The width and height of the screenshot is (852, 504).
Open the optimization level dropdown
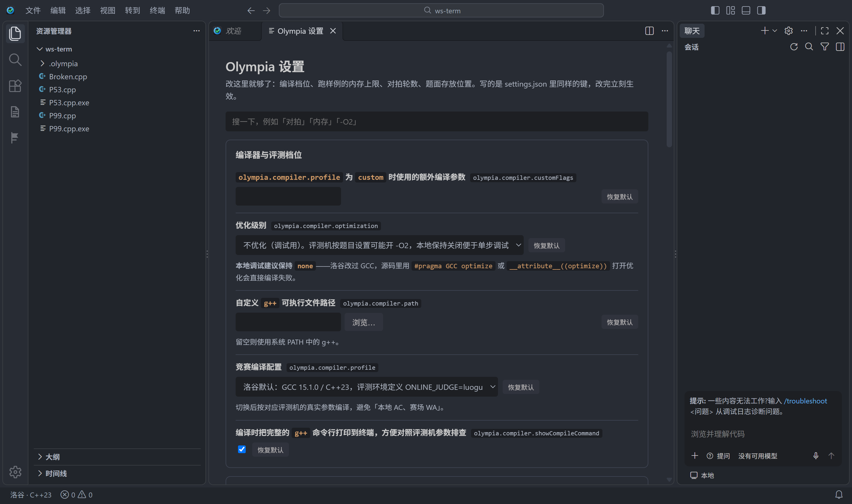[x=379, y=245]
